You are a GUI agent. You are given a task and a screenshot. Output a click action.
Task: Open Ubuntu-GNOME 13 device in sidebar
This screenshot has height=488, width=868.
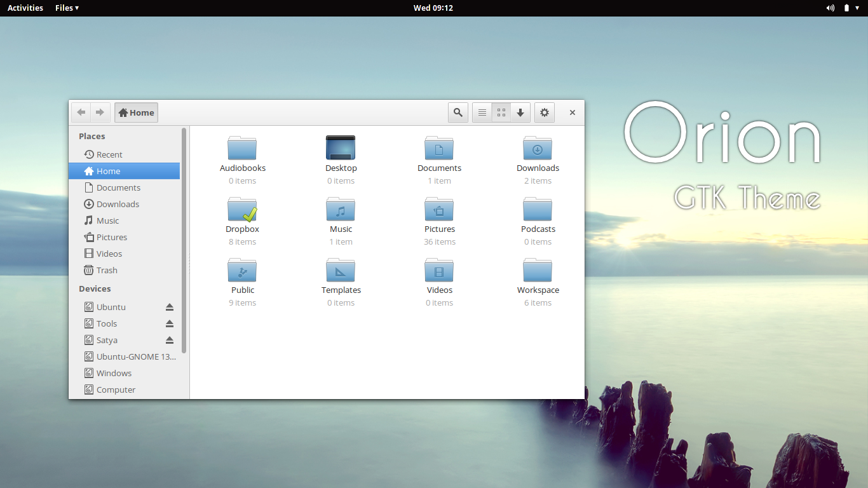[x=125, y=356]
